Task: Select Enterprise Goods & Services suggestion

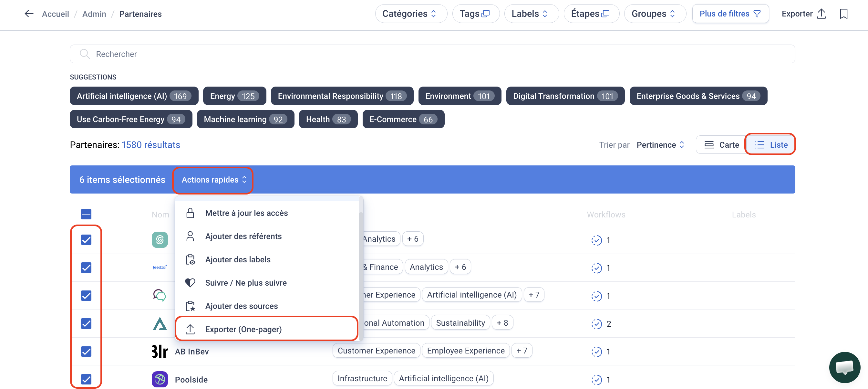Action: tap(698, 96)
